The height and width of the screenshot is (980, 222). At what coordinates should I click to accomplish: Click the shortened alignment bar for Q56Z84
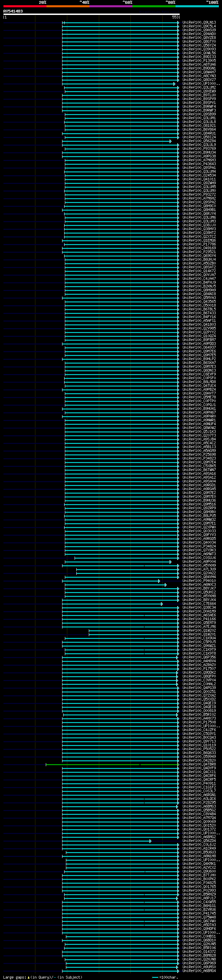(117, 141)
